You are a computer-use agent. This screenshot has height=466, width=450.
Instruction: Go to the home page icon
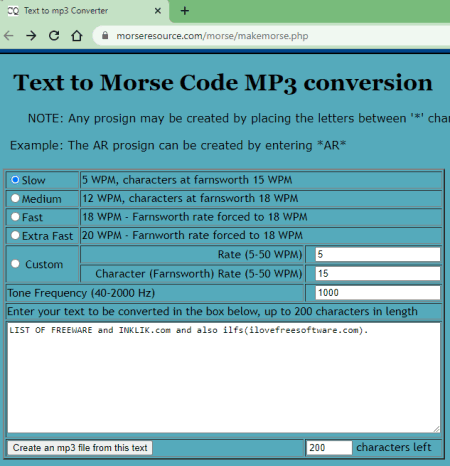coord(77,35)
